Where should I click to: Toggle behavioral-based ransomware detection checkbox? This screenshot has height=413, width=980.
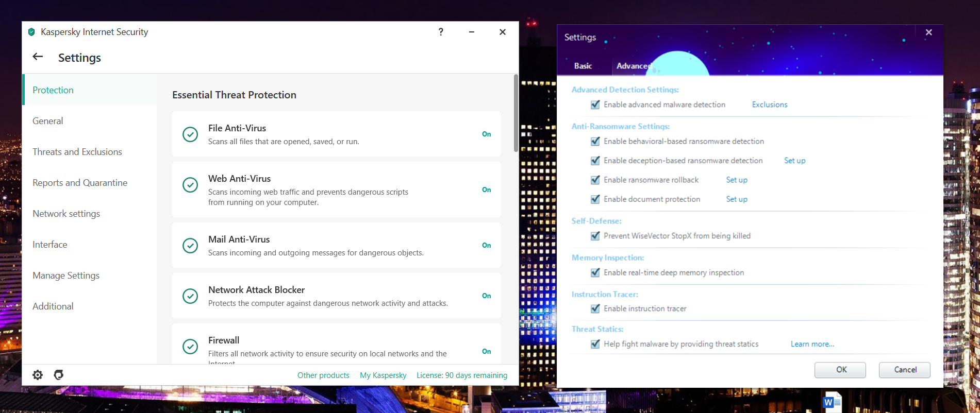coord(595,141)
